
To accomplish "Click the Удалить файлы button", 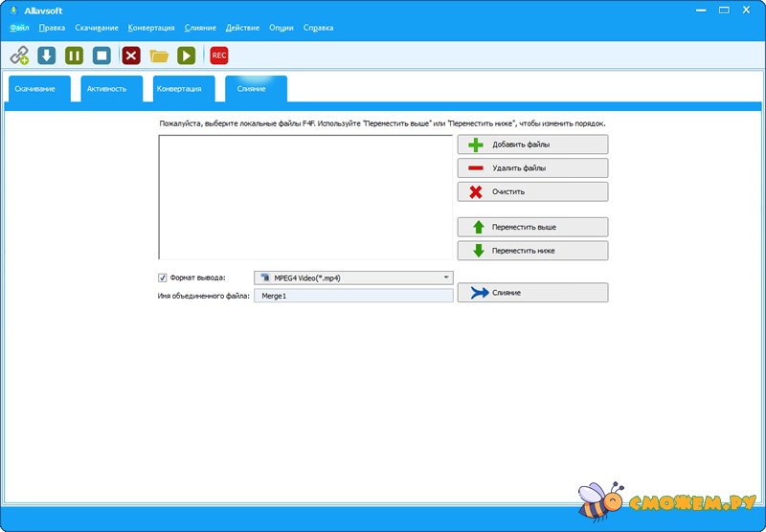I will (532, 167).
